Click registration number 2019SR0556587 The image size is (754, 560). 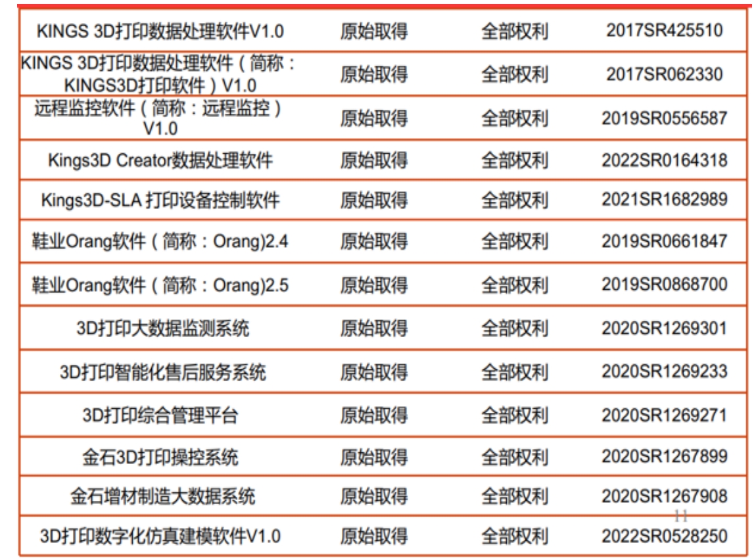click(x=664, y=118)
